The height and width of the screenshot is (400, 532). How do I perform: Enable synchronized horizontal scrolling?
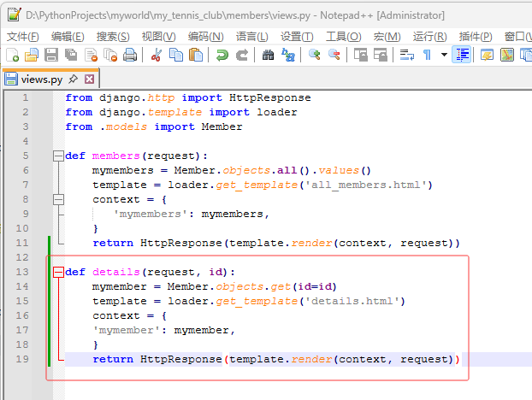(x=380, y=55)
